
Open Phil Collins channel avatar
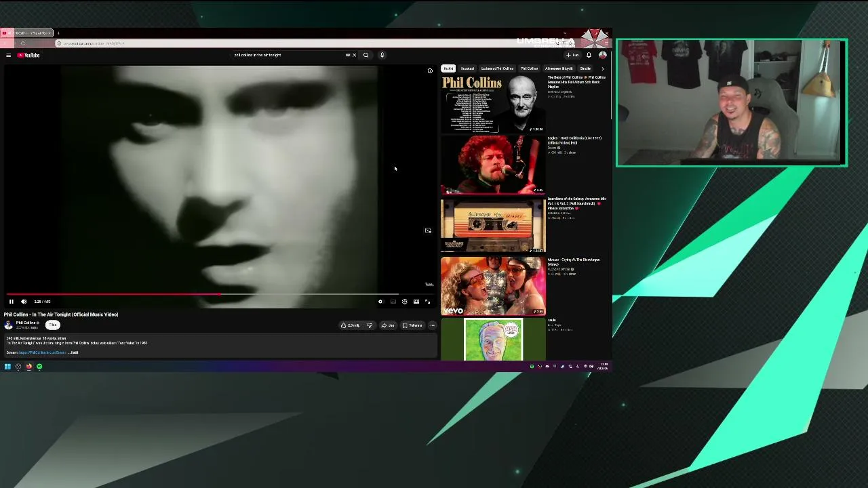pyautogui.click(x=9, y=325)
